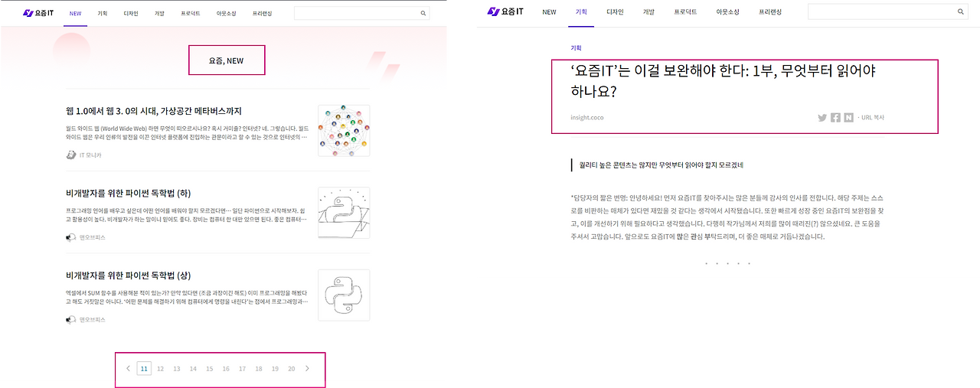Select the active 기획 tab on the article page
The width and height of the screenshot is (980, 388).
581,12
